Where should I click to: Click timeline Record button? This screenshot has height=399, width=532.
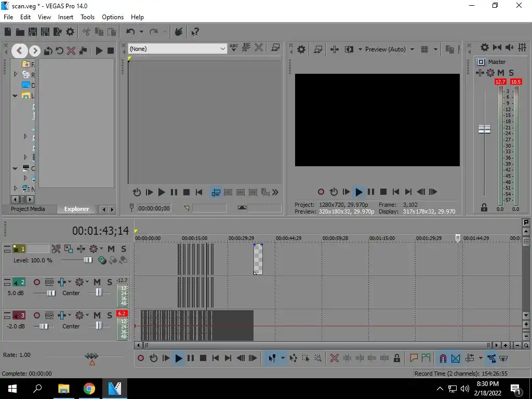point(141,358)
